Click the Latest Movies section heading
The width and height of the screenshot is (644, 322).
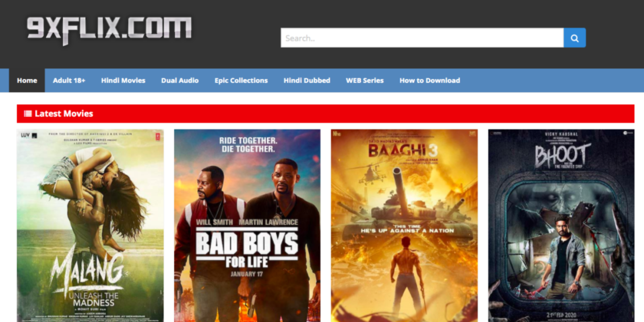click(x=64, y=114)
